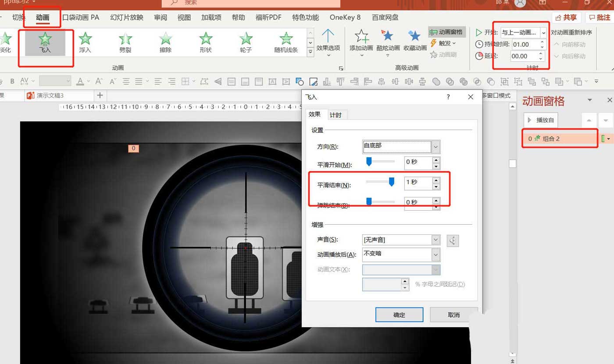Toggle bold formatting on the toolbar

click(x=12, y=81)
